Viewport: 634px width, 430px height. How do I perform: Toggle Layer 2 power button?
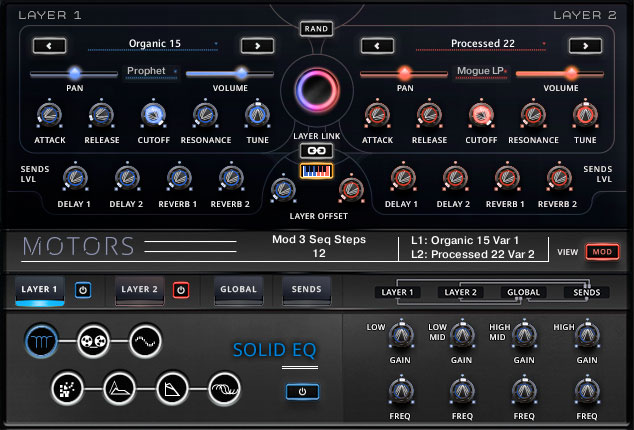[181, 290]
